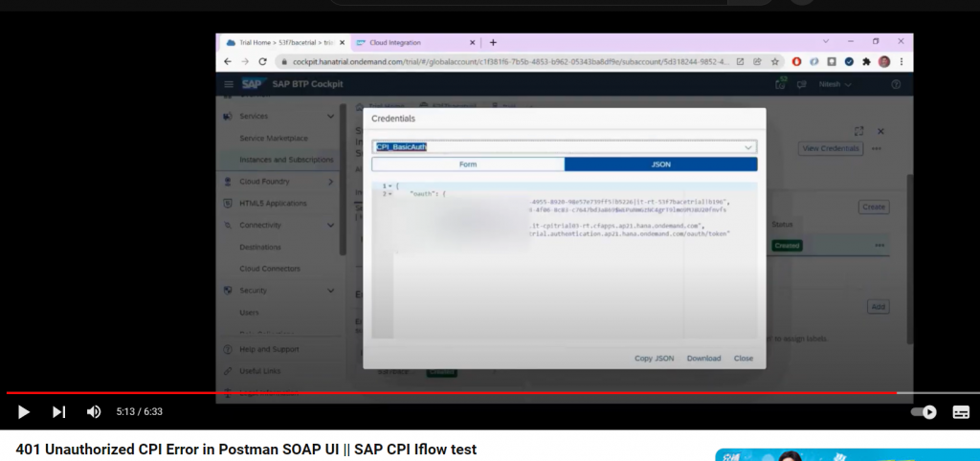Open Users in sidebar

pyautogui.click(x=249, y=313)
